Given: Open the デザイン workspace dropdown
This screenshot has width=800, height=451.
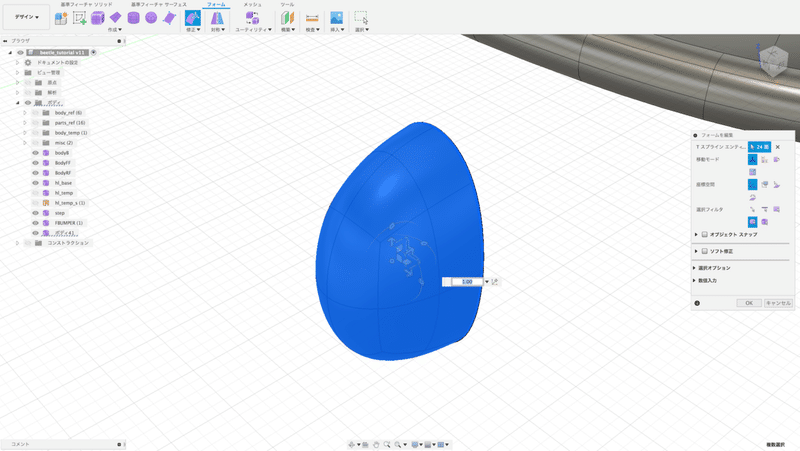Looking at the screenshot, I should click(27, 17).
